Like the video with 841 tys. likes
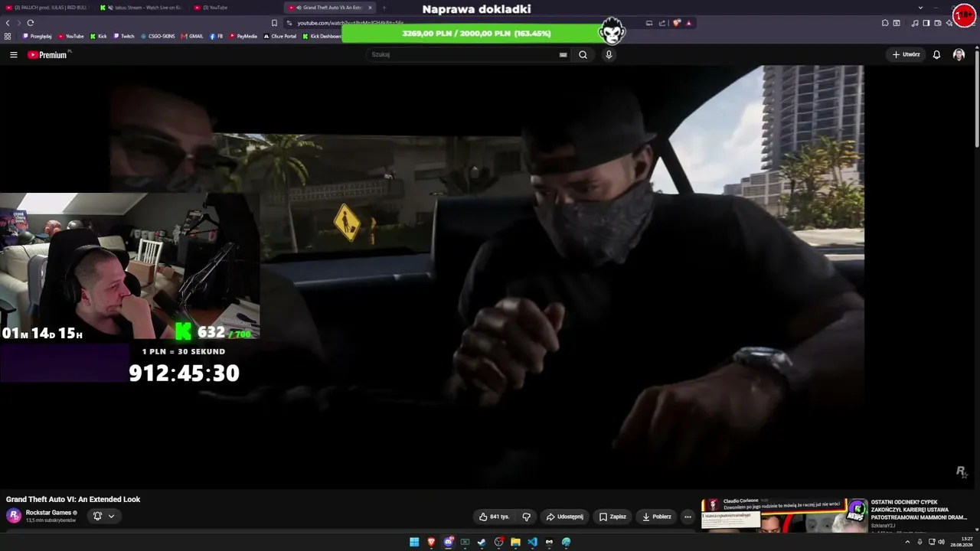980x551 pixels. (494, 517)
